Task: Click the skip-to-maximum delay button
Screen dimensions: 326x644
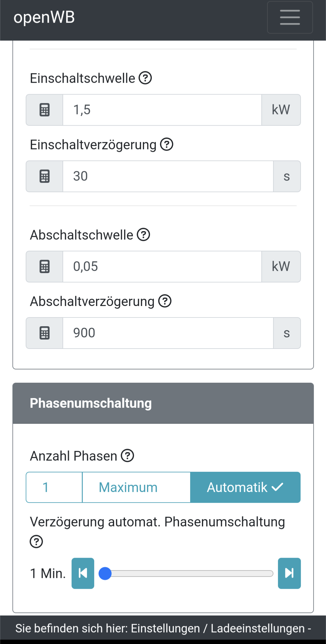Action: [289, 573]
